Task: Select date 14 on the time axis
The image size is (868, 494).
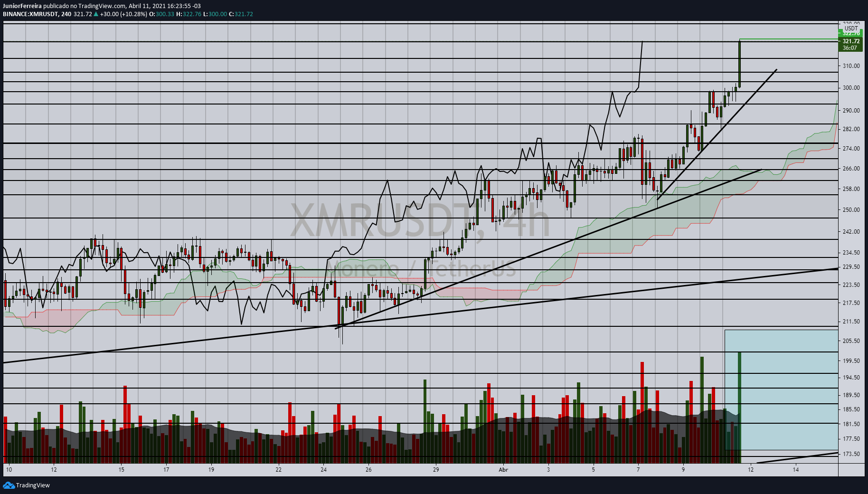Action: click(x=796, y=470)
